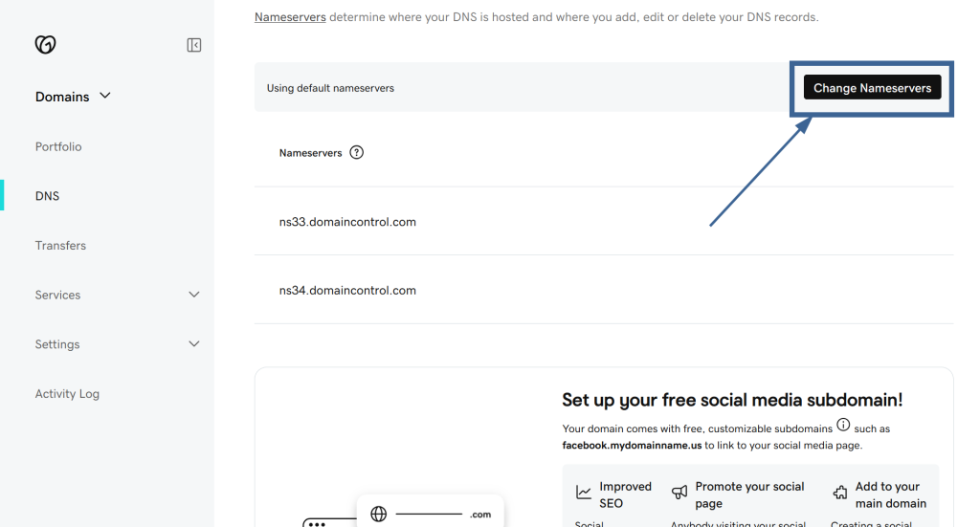980x527 pixels.
Task: Click the GoDaddy logo icon
Action: click(x=45, y=44)
